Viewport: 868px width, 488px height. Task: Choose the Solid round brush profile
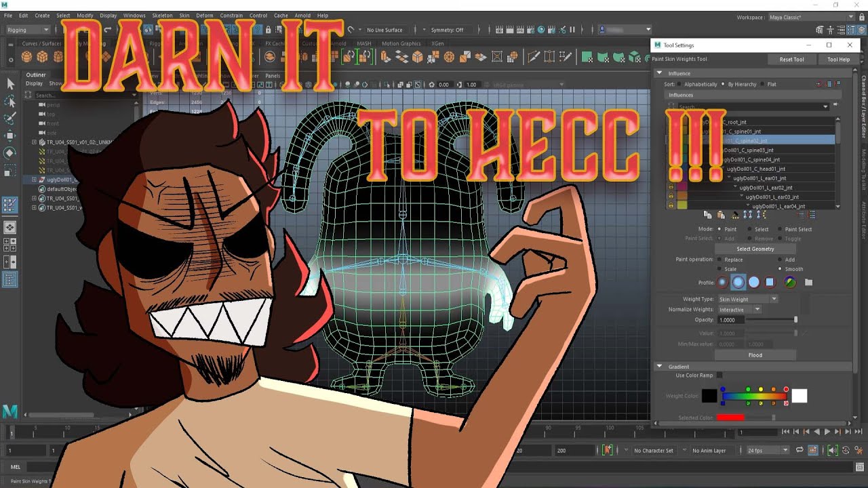(x=754, y=282)
